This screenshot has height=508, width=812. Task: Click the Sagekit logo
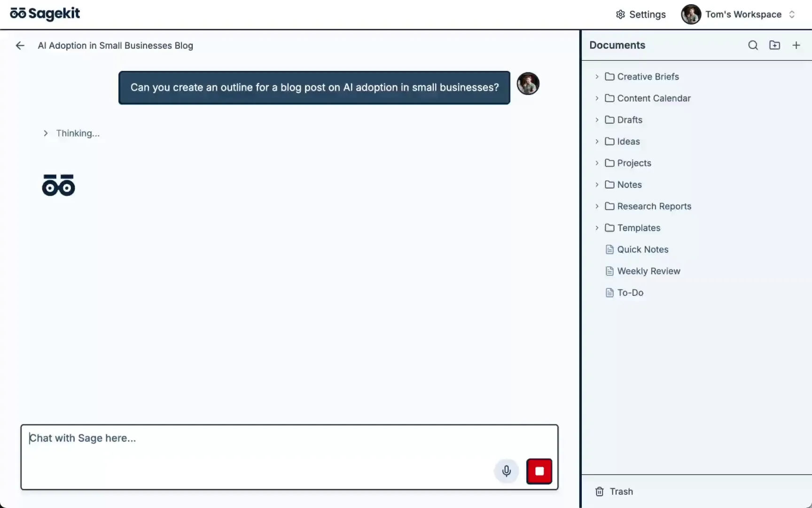pos(45,14)
